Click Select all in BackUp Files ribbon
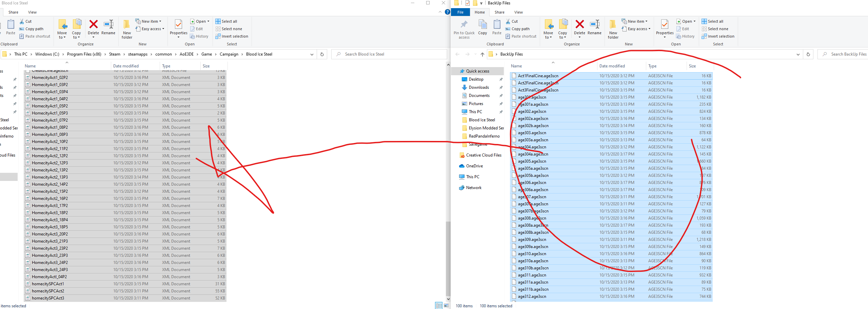 (712, 21)
